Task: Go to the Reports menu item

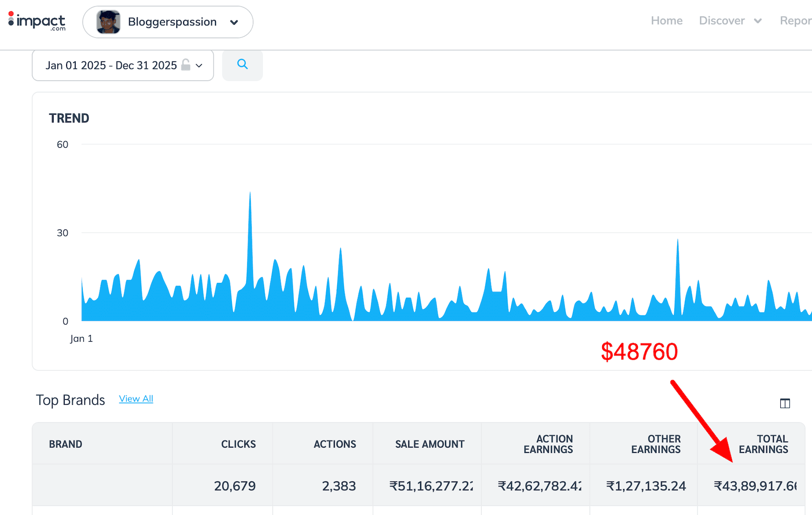Action: point(795,21)
